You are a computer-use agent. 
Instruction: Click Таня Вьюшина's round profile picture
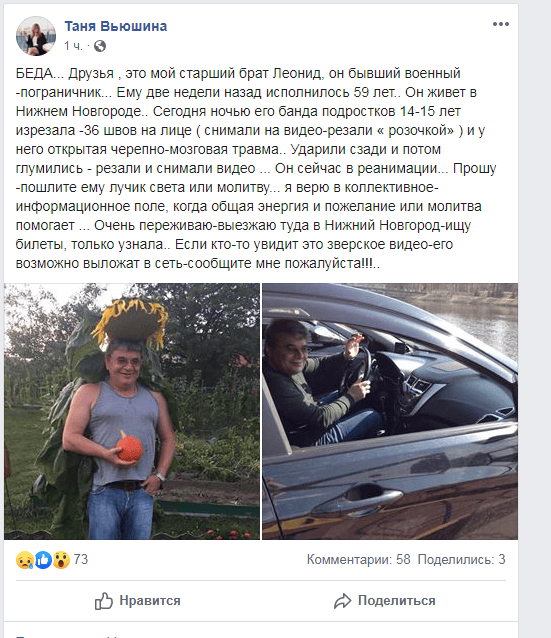[36, 36]
